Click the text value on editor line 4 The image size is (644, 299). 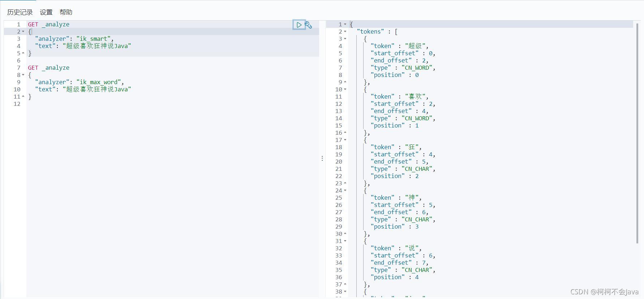pyautogui.click(x=97, y=46)
